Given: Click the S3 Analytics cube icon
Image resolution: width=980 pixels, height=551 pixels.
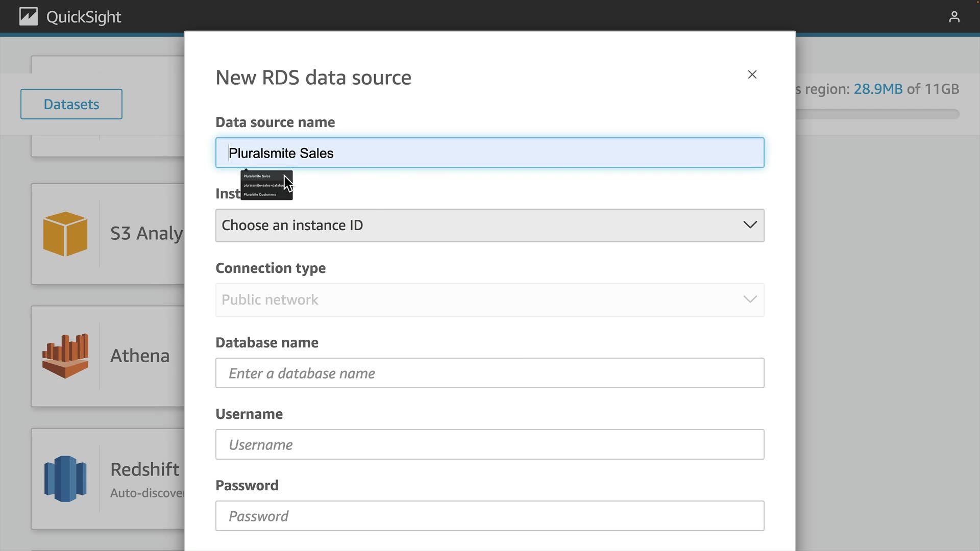Looking at the screenshot, I should [65, 234].
